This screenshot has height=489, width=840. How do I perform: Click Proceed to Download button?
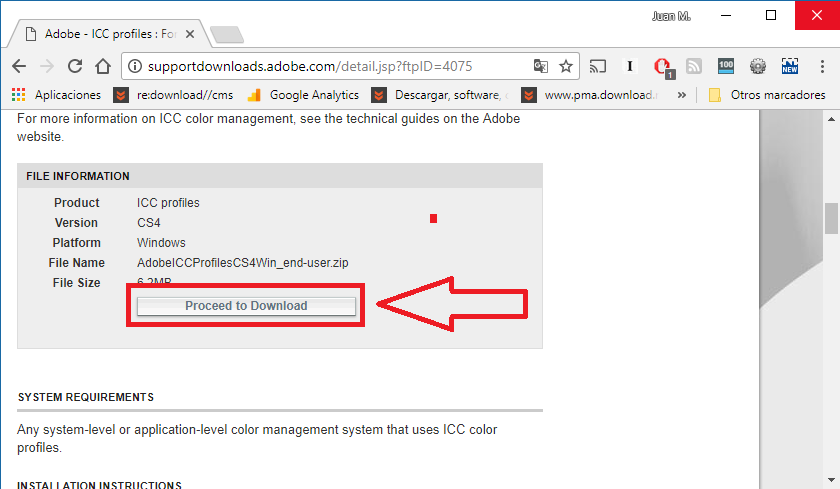click(x=246, y=306)
